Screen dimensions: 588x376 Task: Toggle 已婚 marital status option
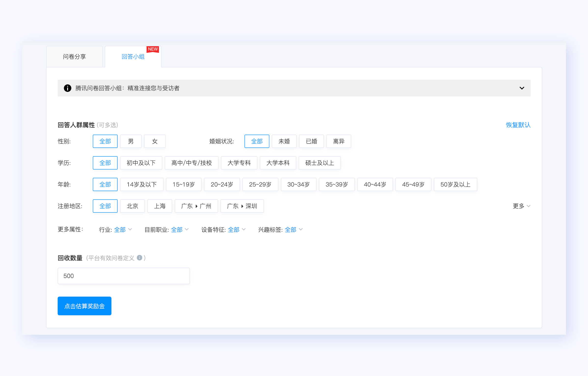coord(311,141)
